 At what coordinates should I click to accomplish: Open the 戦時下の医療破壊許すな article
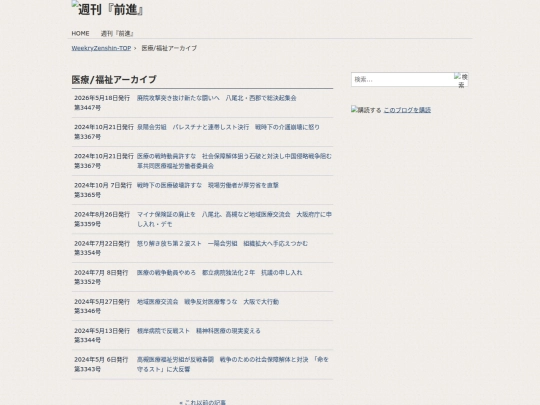click(x=208, y=185)
